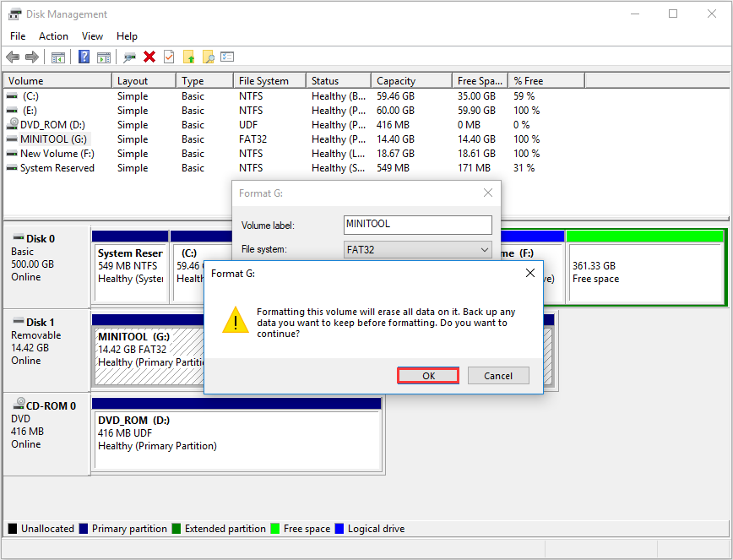Click the folder with green up arrow icon
733x560 pixels.
[x=189, y=57]
